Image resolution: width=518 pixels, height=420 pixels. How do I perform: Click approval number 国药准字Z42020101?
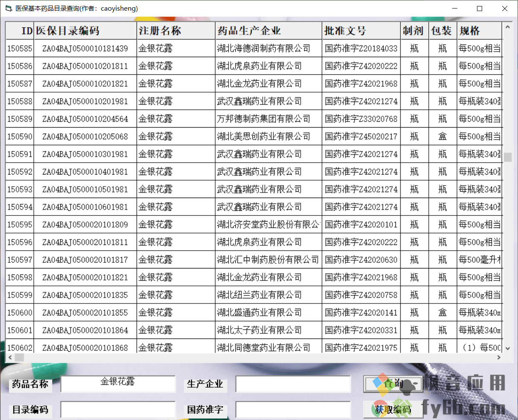[x=361, y=225]
